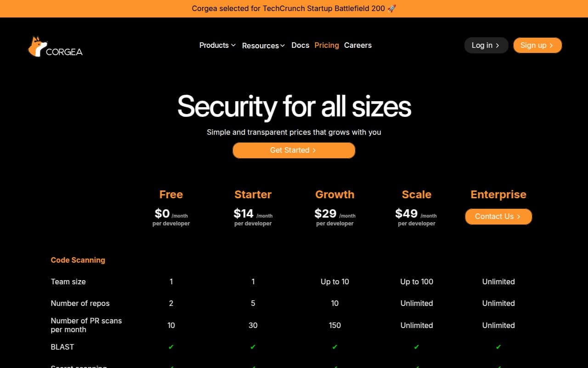Open the Products dropdown menu

tap(217, 45)
